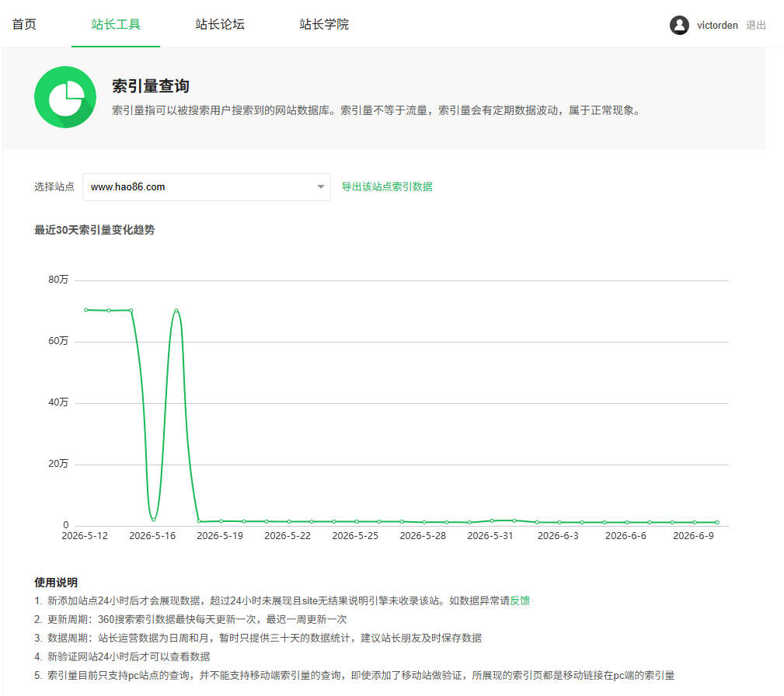This screenshot has height=696, width=784.
Task: Click the green pie chart logo icon
Action: [x=65, y=97]
